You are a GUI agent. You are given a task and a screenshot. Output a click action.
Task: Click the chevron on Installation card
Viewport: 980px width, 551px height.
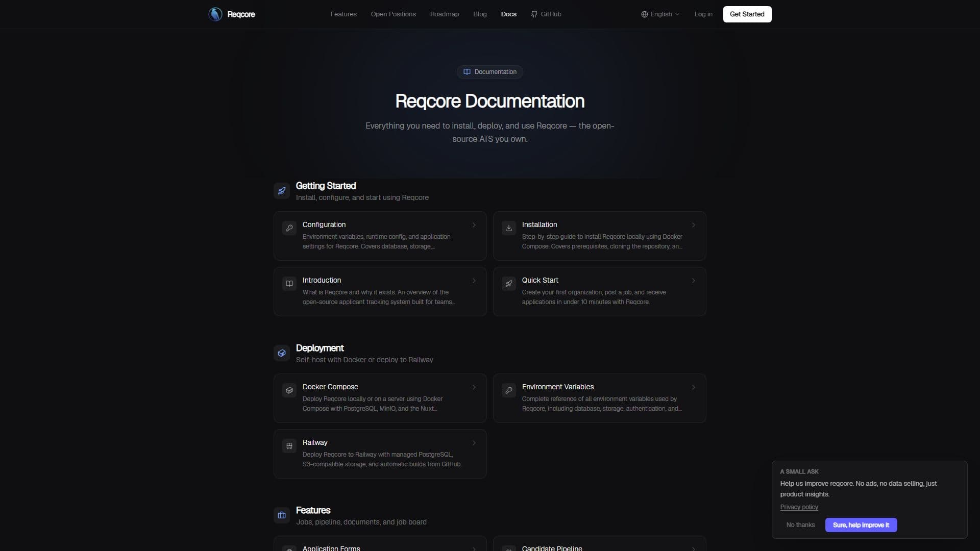[694, 225]
